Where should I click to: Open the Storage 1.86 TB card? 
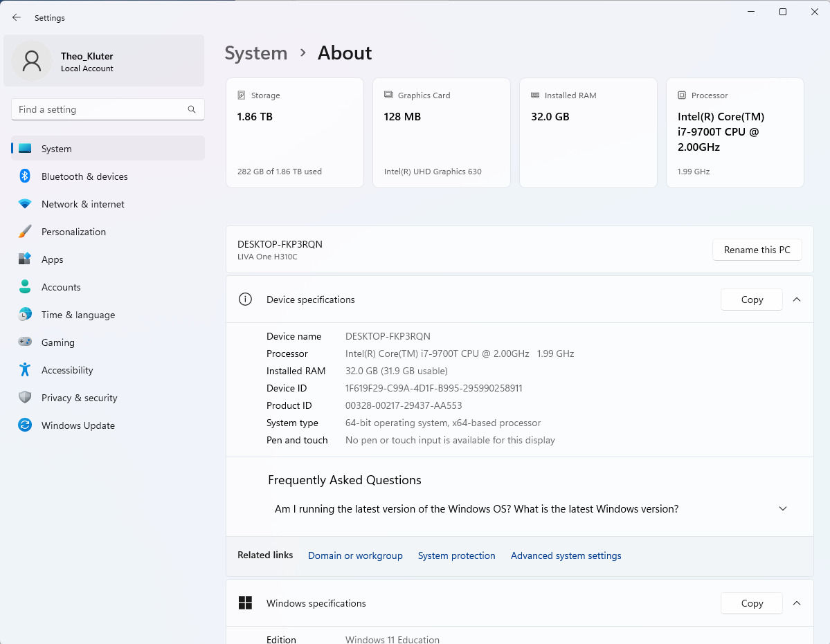tap(295, 133)
